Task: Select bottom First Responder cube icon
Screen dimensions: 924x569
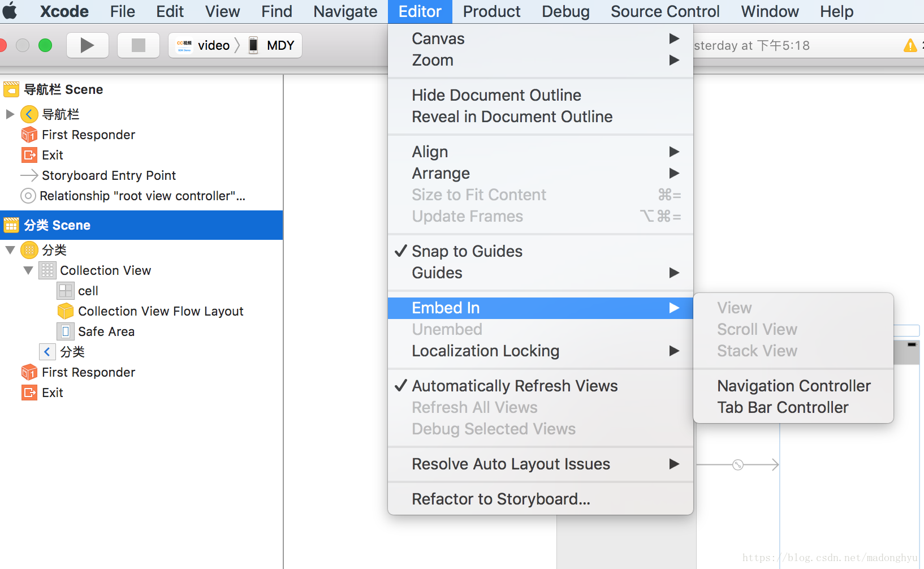Action: [29, 372]
